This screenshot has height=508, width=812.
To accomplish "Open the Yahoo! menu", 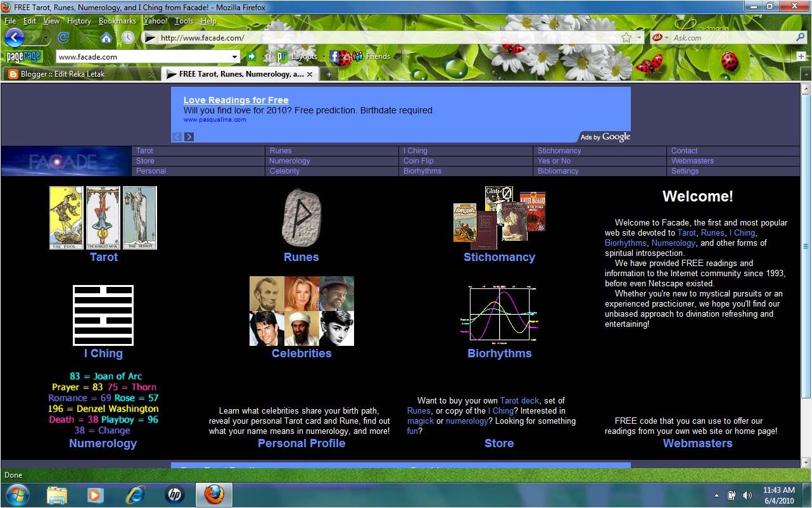I will coord(155,21).
